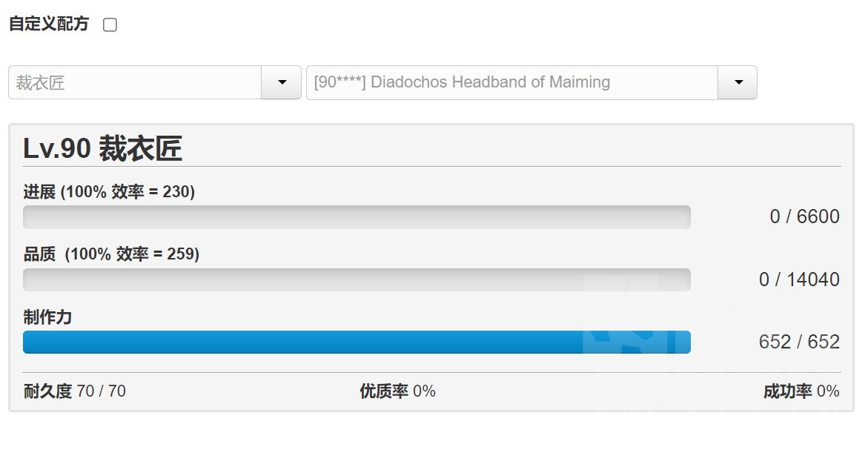
Task: Click the 制作力 label
Action: 47,317
